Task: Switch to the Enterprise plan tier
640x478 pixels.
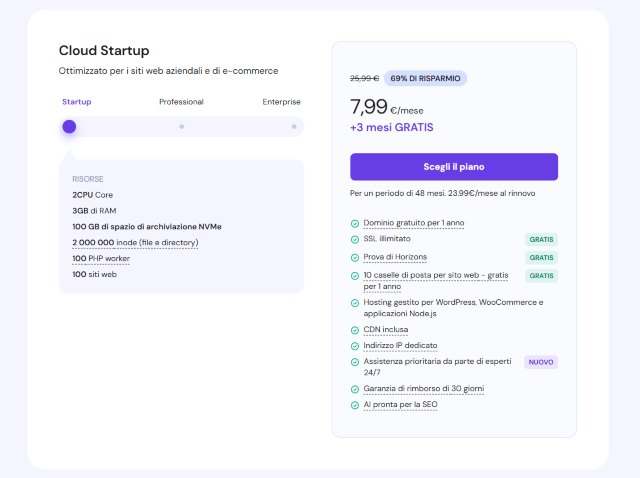Action: pyautogui.click(x=281, y=102)
